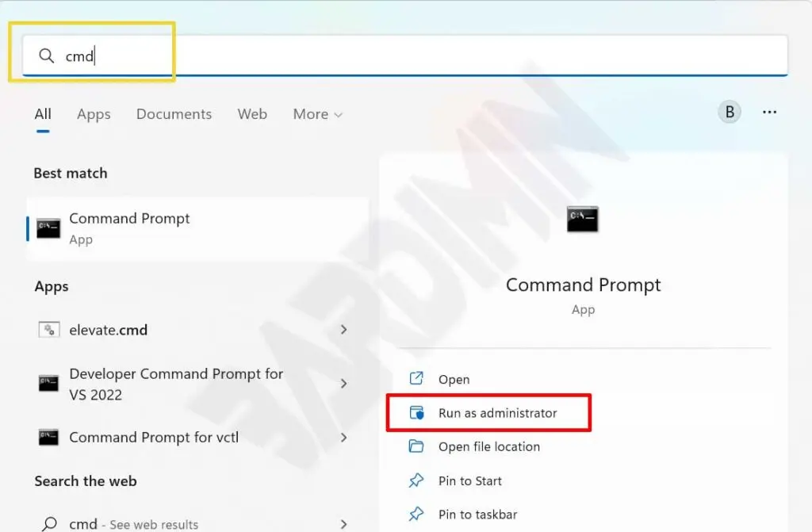
Task: Open cmd - See web results
Action: [x=193, y=524]
